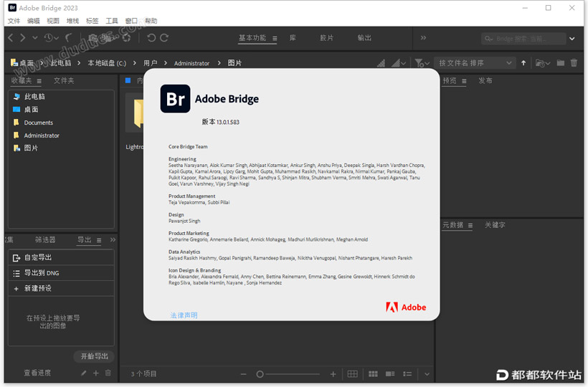Click the export panel trash icon
Image resolution: width=588 pixels, height=387 pixels.
(x=108, y=373)
